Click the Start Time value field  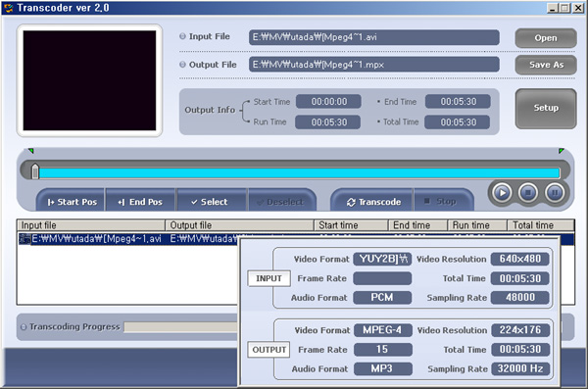[329, 101]
